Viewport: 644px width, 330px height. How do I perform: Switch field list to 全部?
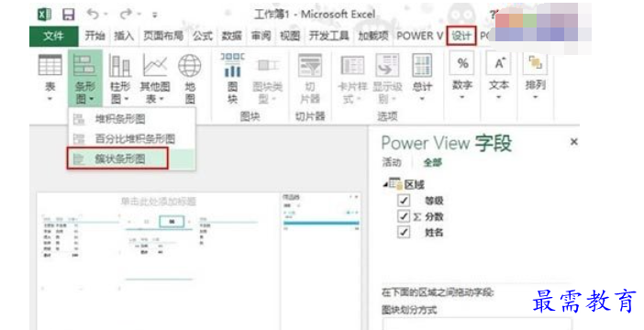click(432, 162)
